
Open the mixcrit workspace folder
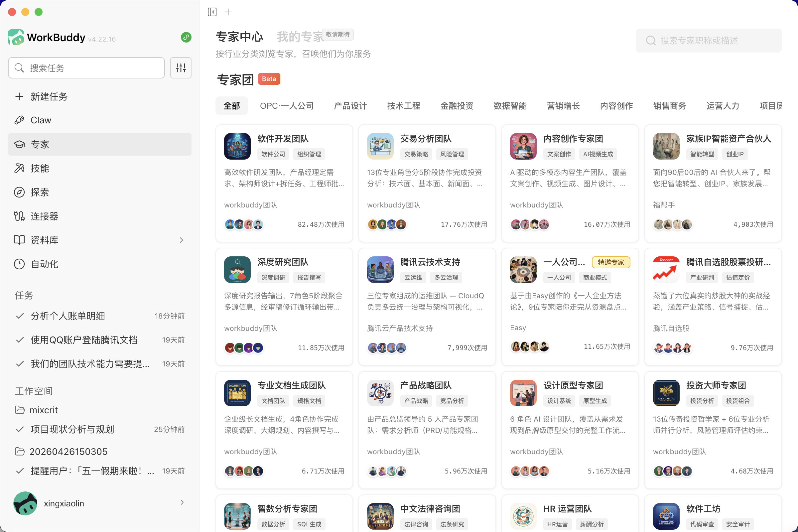(100, 410)
